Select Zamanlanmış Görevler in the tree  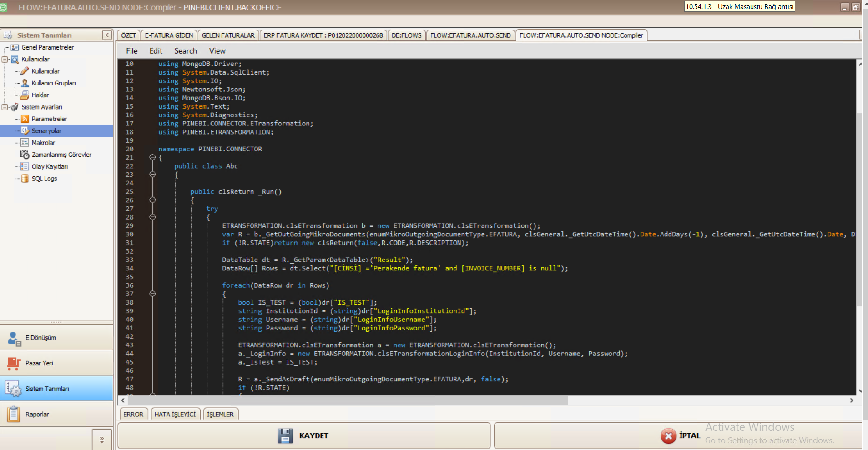(x=61, y=155)
